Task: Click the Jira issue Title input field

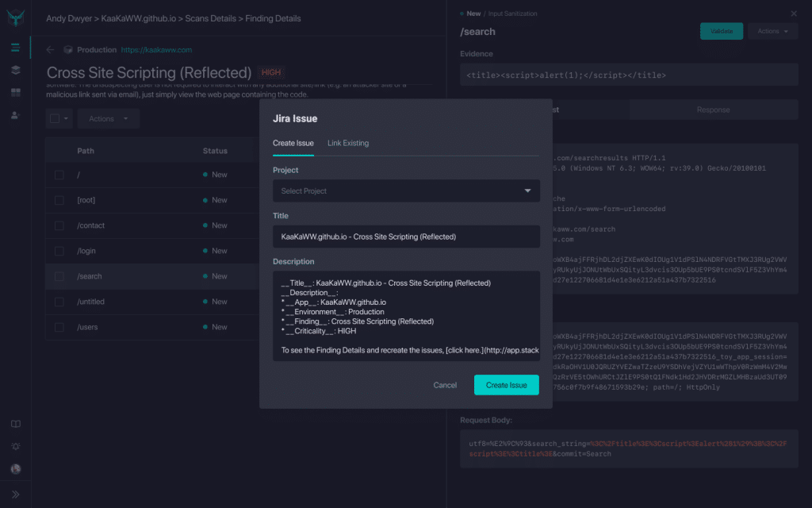Action: click(x=406, y=237)
